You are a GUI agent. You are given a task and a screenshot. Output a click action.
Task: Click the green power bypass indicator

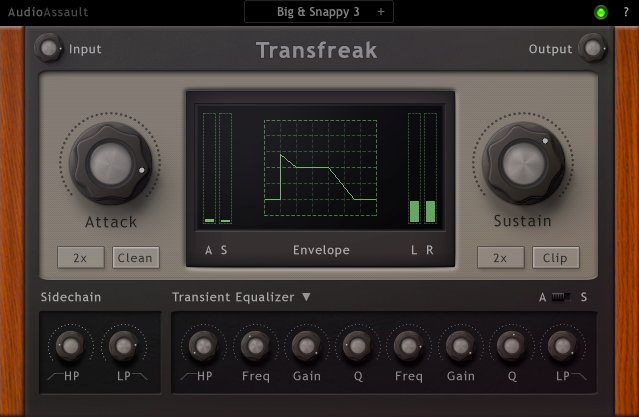[x=600, y=12]
